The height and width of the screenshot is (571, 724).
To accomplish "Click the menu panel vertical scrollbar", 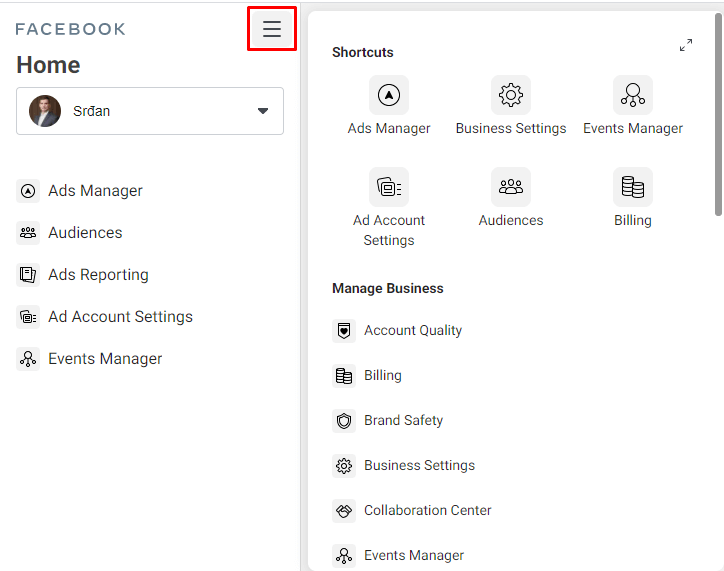I will 718,114.
